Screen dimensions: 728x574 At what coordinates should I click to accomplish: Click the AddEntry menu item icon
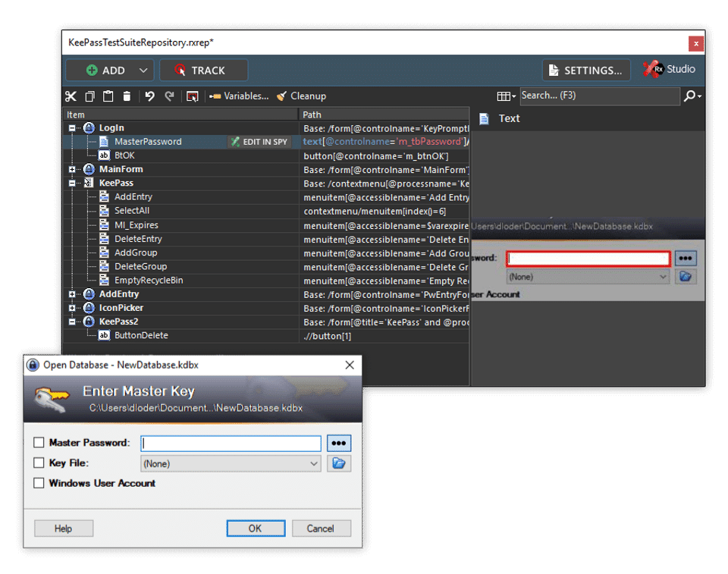105,196
